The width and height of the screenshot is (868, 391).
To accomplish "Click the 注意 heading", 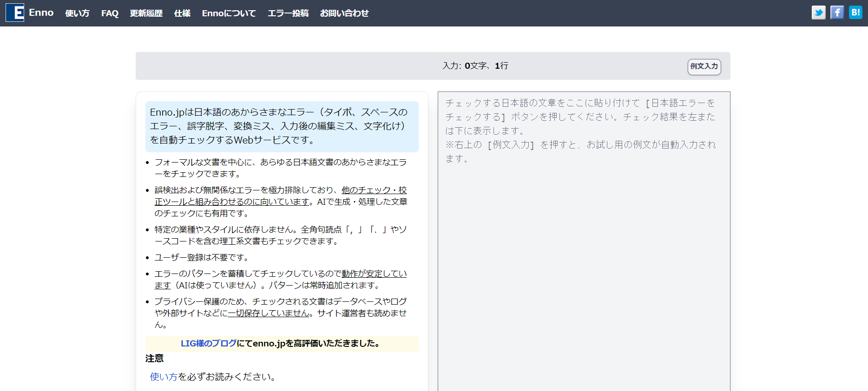I will tap(154, 358).
